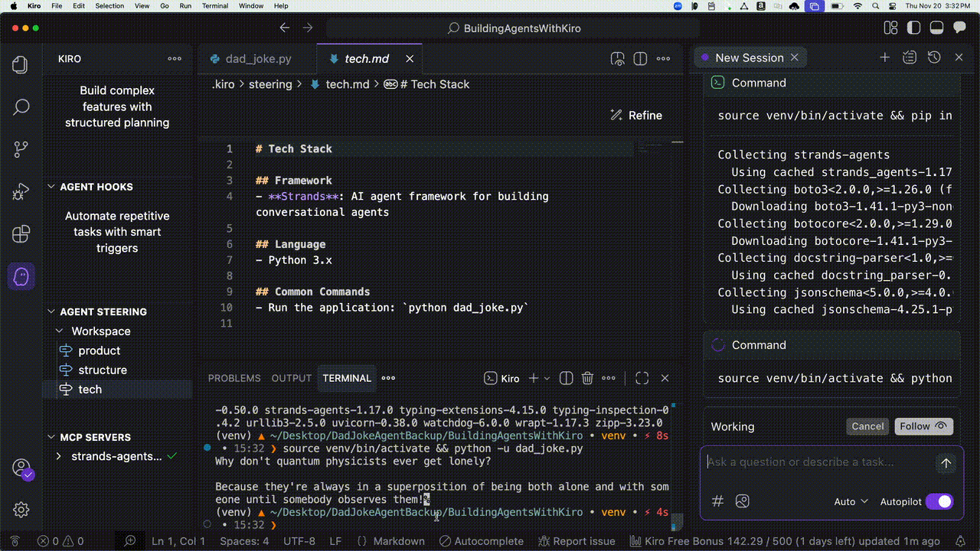Select the Kiro ghost icon in activity bar
The height and width of the screenshot is (551, 980).
21,276
